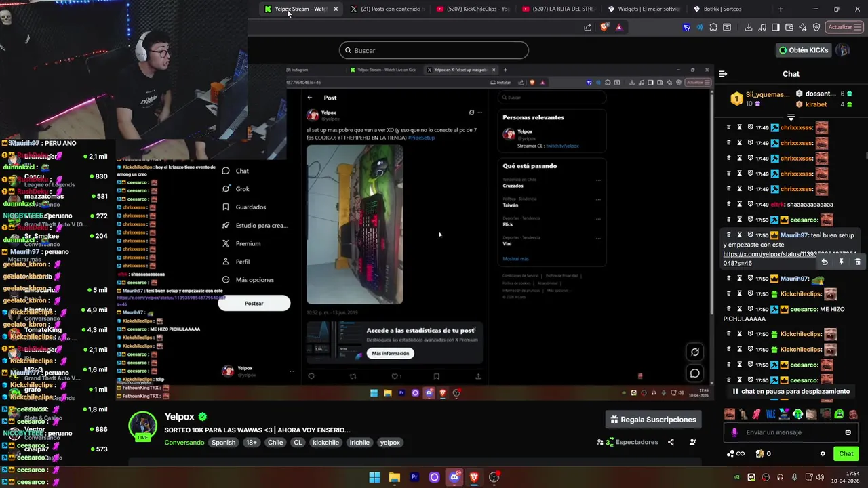This screenshot has height=488, width=868.
Task: Open the user profile avatar menu
Action: (x=842, y=50)
